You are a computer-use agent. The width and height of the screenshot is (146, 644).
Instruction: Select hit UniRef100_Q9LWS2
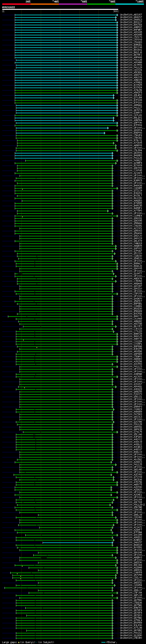pyautogui.click(x=131, y=95)
